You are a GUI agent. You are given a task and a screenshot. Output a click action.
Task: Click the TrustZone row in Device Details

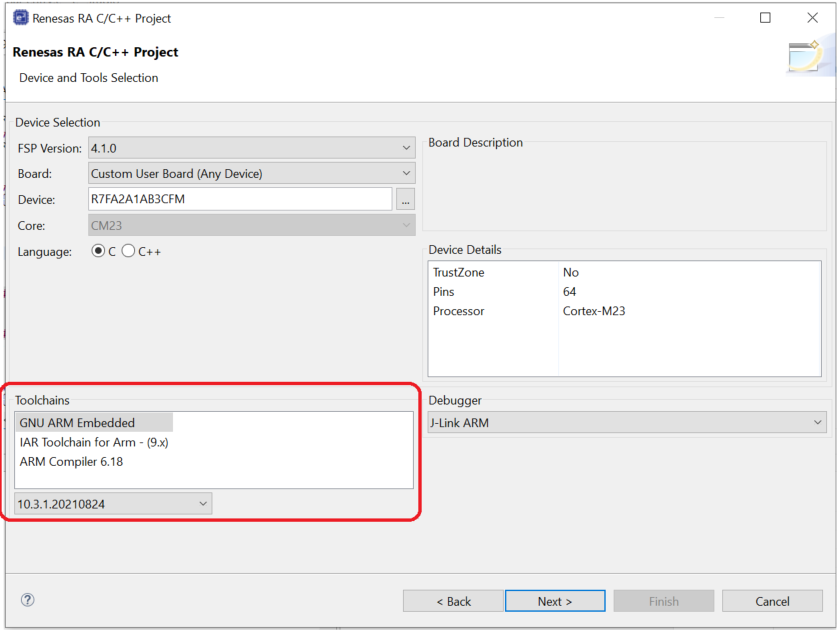pos(624,272)
